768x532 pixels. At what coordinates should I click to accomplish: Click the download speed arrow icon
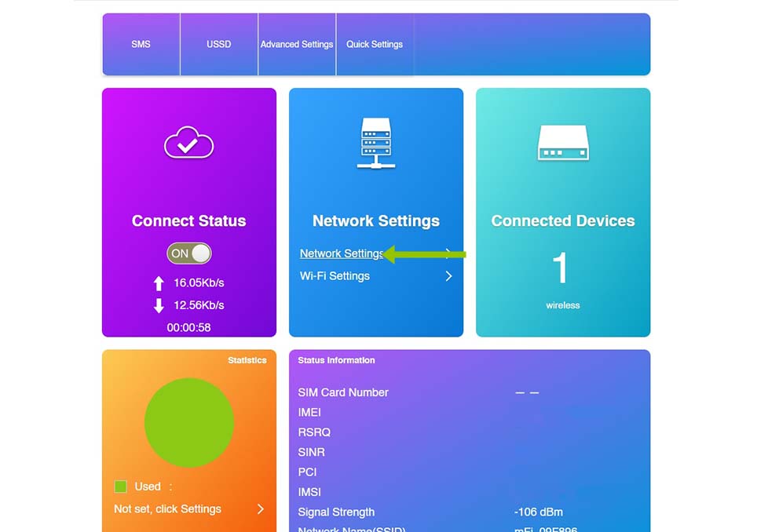click(x=159, y=305)
